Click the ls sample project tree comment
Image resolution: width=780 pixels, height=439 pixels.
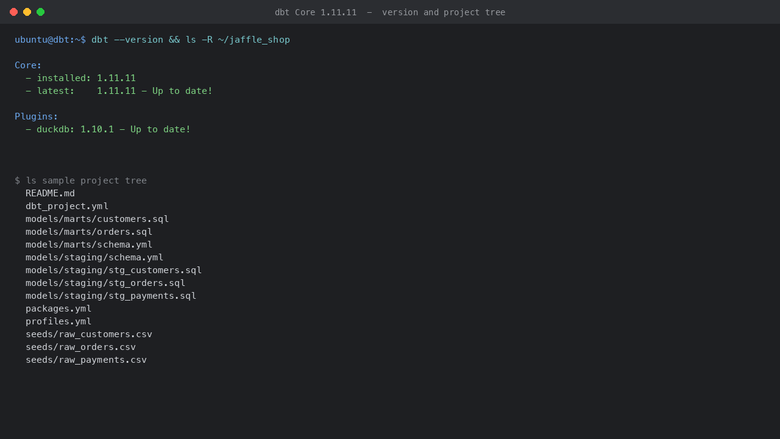[x=81, y=180]
